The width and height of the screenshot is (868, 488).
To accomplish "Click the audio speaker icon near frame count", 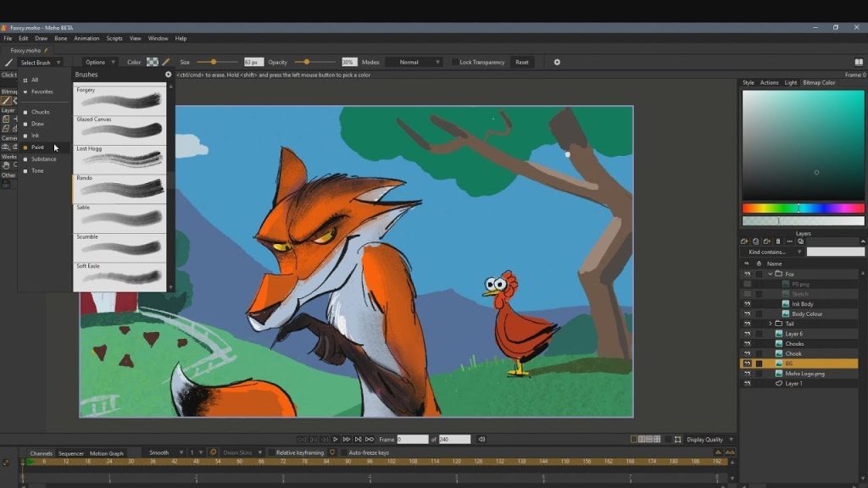I will pos(481,439).
